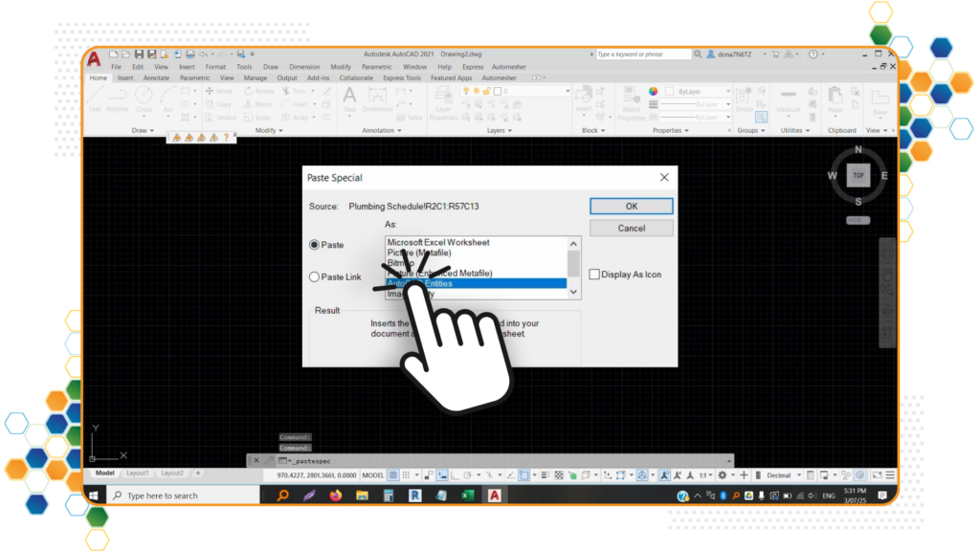Choose the Circle drawing tool
The width and height of the screenshot is (980, 551).
(x=143, y=99)
